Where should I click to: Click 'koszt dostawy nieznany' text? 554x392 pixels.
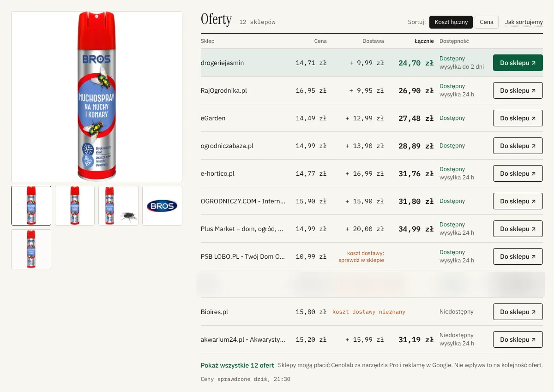pyautogui.click(x=369, y=312)
